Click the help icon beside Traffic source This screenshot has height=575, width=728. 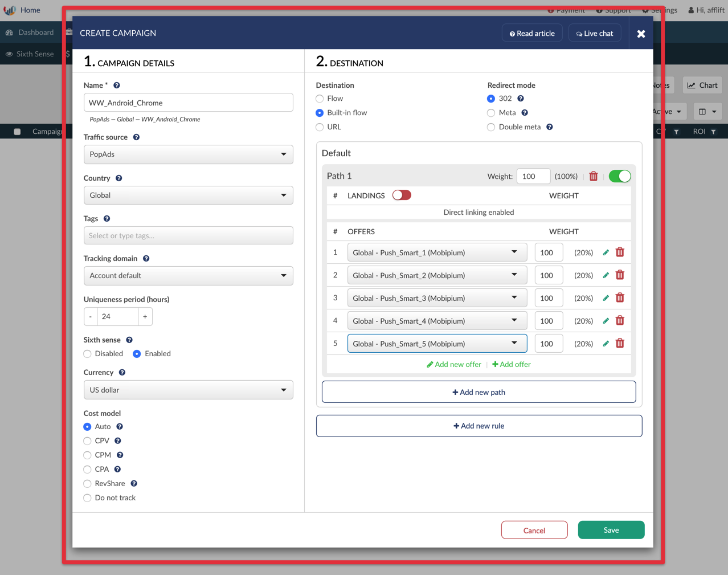point(136,137)
